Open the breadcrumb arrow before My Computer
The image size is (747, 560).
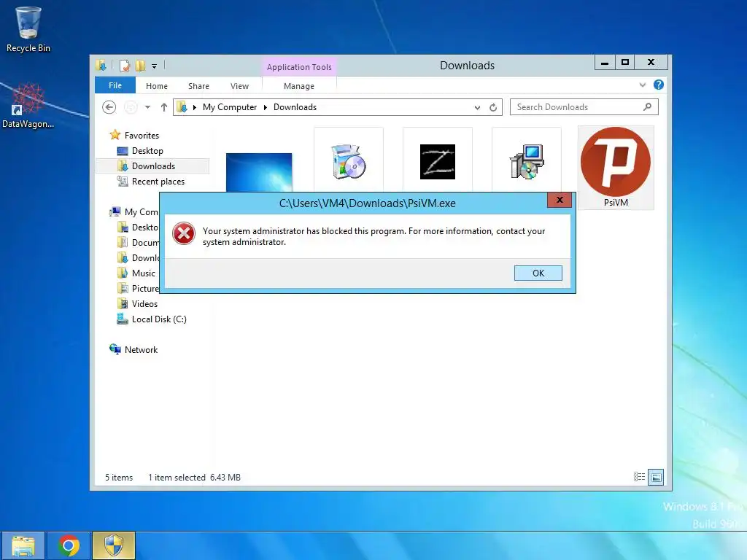tap(194, 108)
